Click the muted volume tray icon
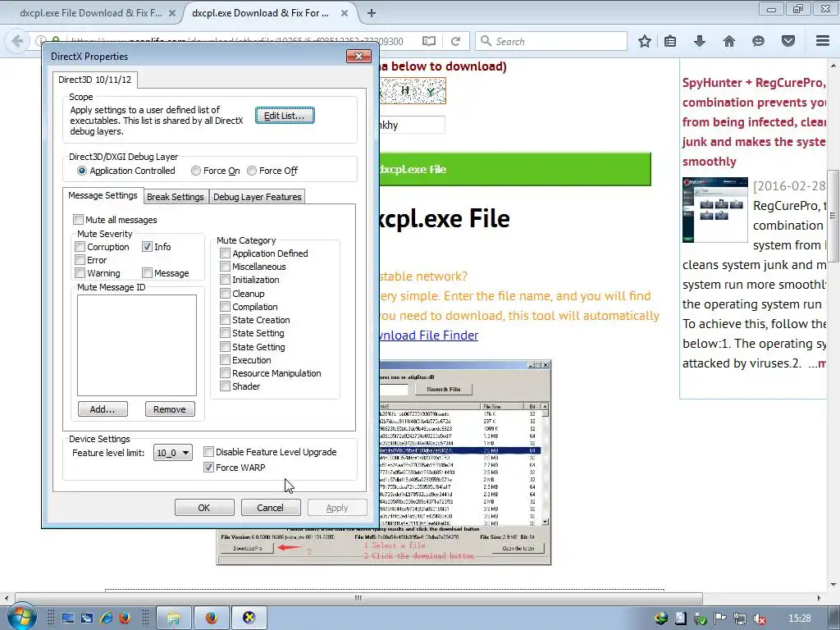This screenshot has width=840, height=630. point(759,619)
